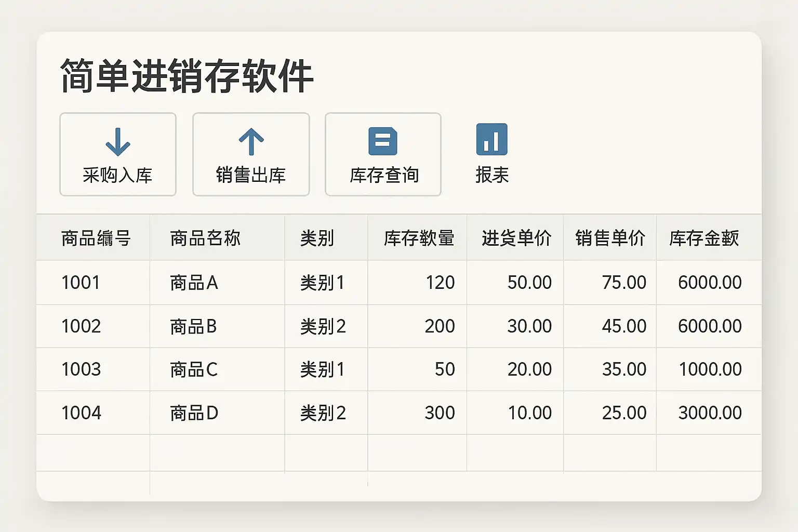Image resolution: width=798 pixels, height=532 pixels.
Task: Click the up-arrow sales outbound icon
Action: (x=251, y=142)
